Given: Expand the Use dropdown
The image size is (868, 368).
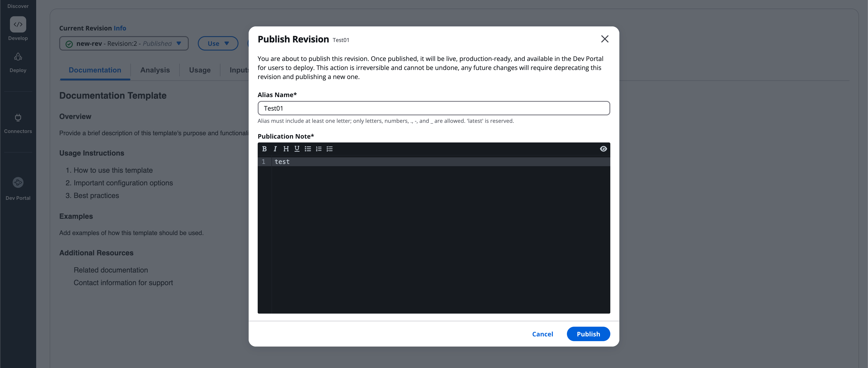Looking at the screenshot, I should click(x=218, y=43).
